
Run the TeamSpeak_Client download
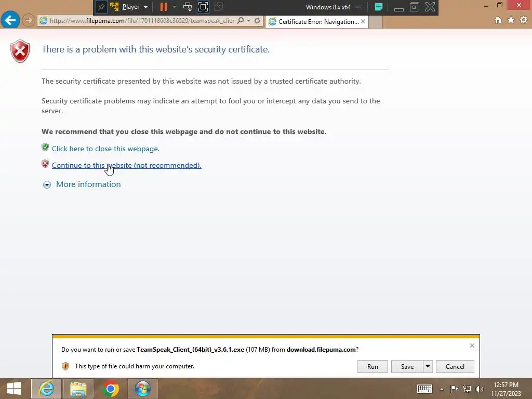373,366
